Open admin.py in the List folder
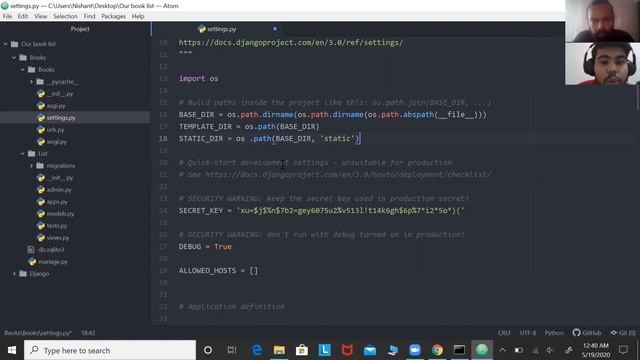 point(59,190)
